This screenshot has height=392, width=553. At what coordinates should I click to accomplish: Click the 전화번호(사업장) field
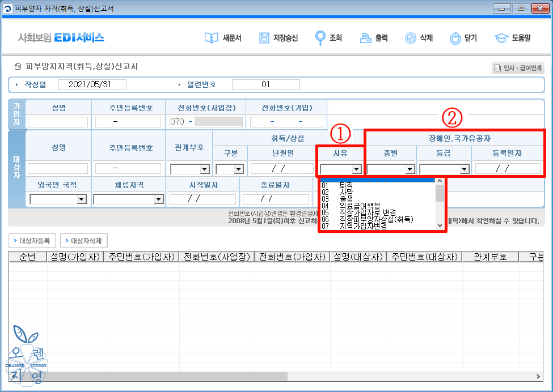206,122
